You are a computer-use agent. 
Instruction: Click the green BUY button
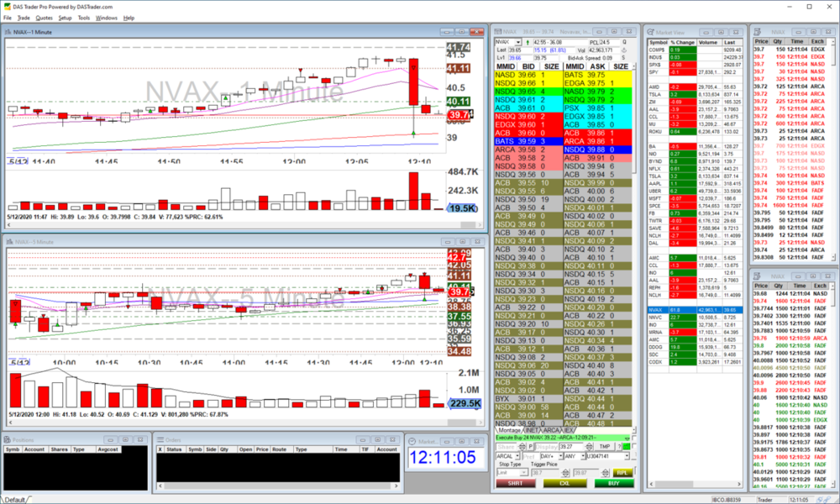[x=614, y=483]
